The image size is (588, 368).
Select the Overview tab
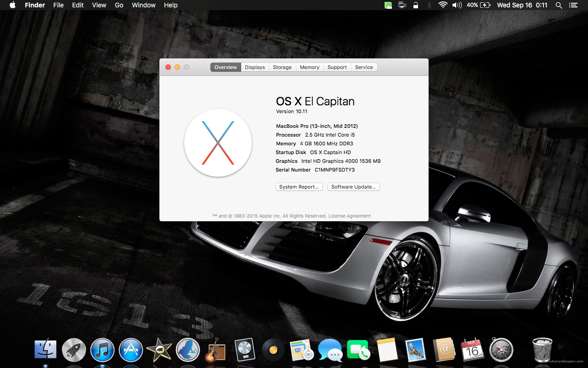point(226,67)
